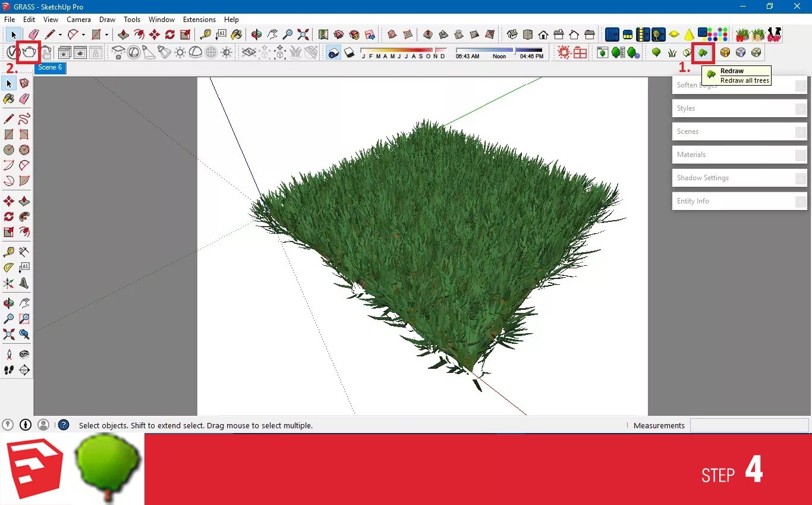Adjust the shadow time of day slider

coord(499,52)
